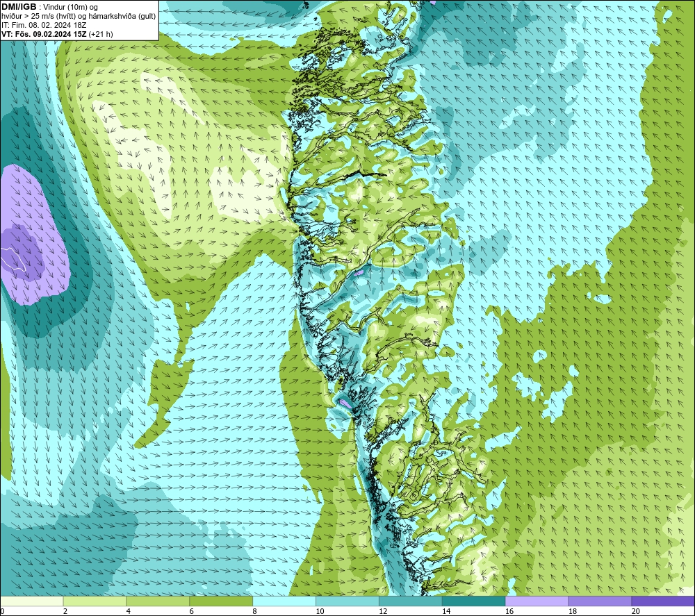This screenshot has height=616, width=695.
Task: Select the 4–6 m/s light green legend swatch
Action: tap(158, 601)
